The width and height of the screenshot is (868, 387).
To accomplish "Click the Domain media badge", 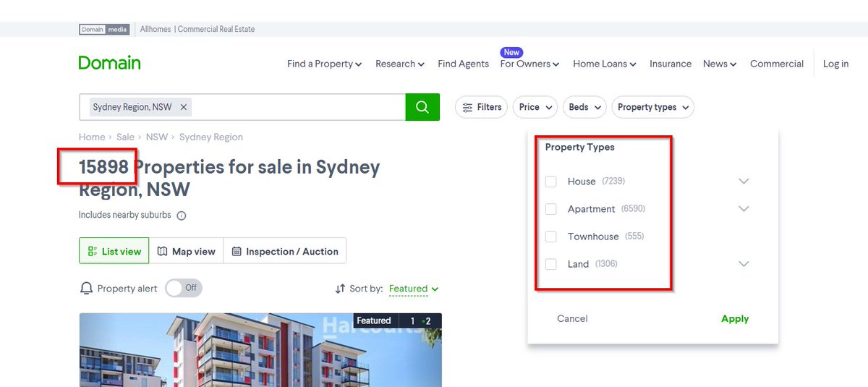I will (104, 30).
